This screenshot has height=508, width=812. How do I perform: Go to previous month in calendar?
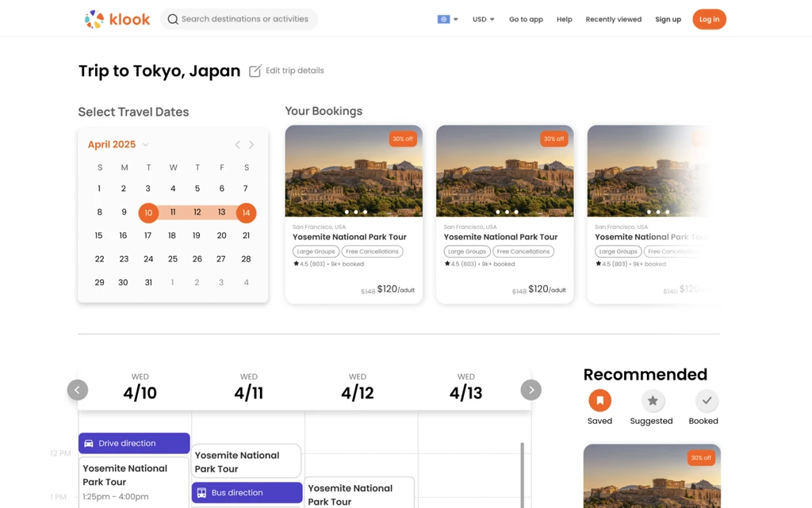coord(237,144)
